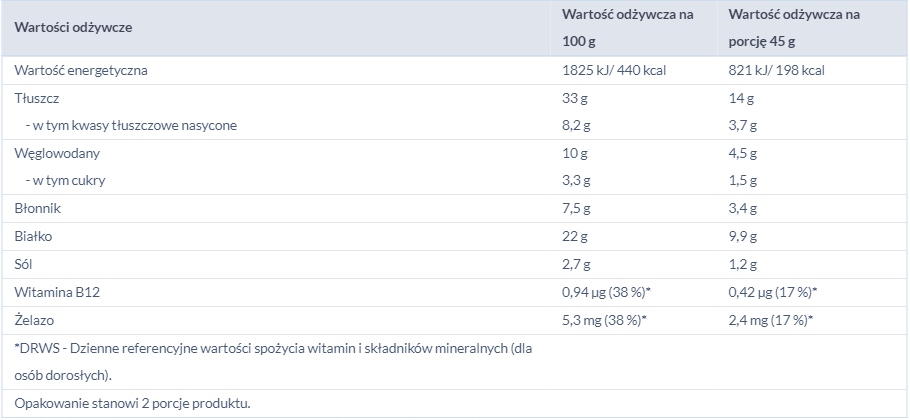Click the "9,9 g" protein per portion value
Screen dimensions: 910x420
[x=745, y=237]
